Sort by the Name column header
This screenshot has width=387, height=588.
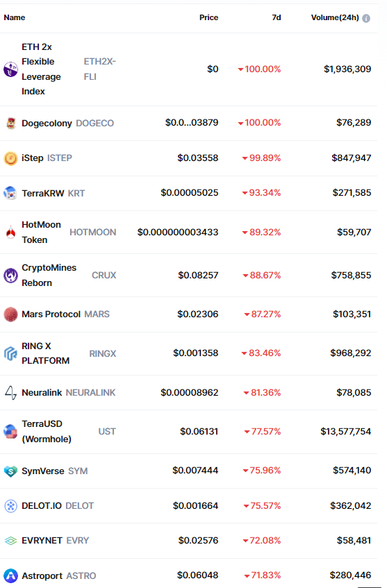pos(15,17)
